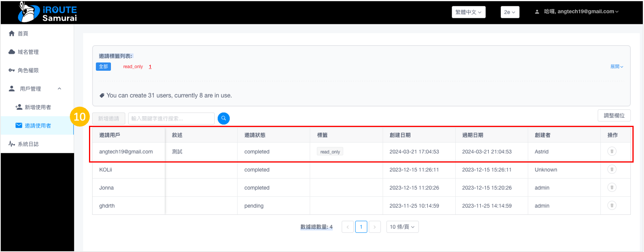Click the blue search magnifier button

tap(223, 118)
